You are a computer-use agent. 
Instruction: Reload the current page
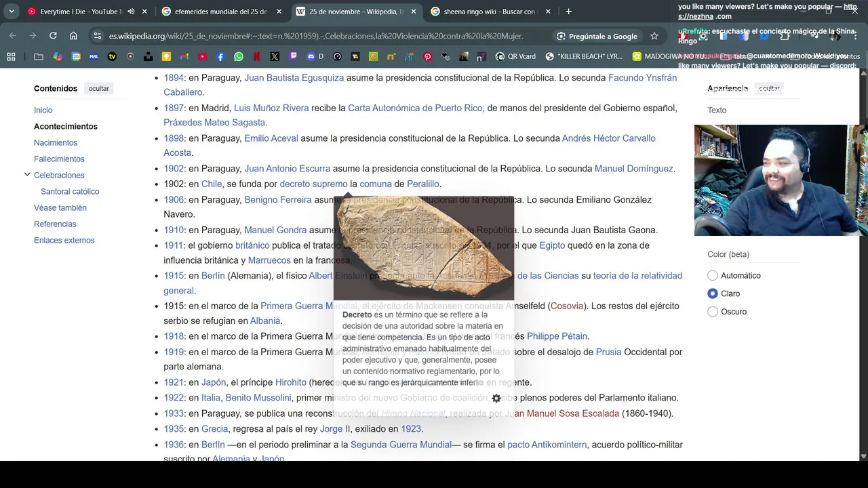(53, 36)
